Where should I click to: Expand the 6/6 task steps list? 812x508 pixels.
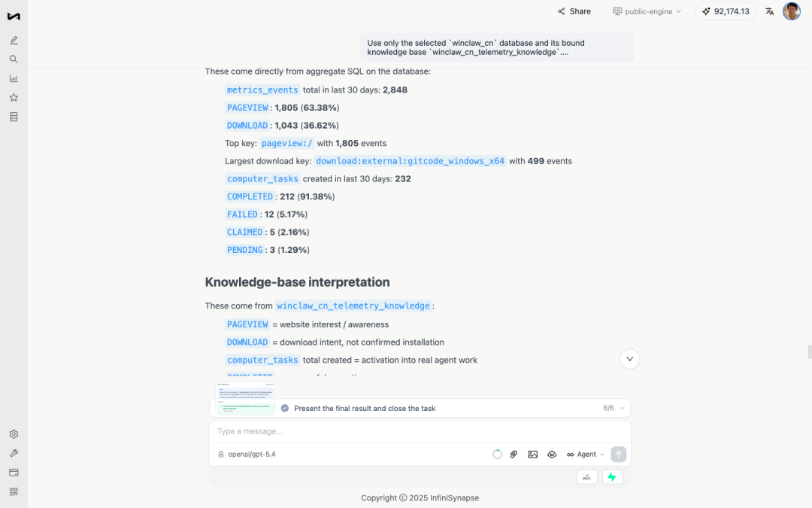tap(614, 409)
